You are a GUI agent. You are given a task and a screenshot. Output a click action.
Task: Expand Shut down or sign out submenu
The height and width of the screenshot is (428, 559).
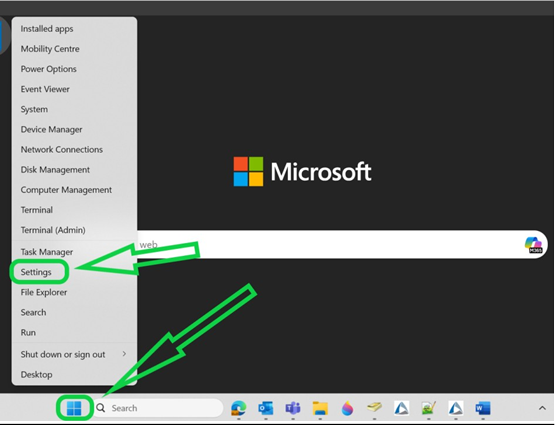pos(74,354)
